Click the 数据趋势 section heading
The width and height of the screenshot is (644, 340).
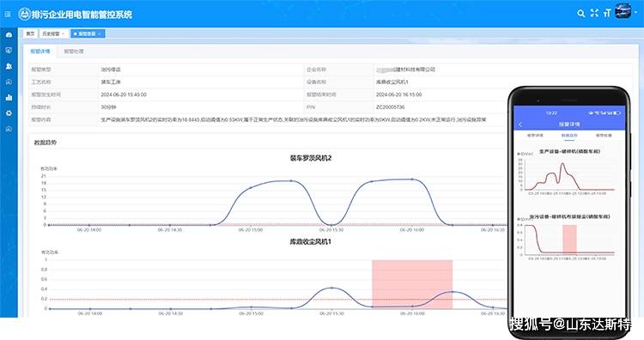pyautogui.click(x=46, y=143)
